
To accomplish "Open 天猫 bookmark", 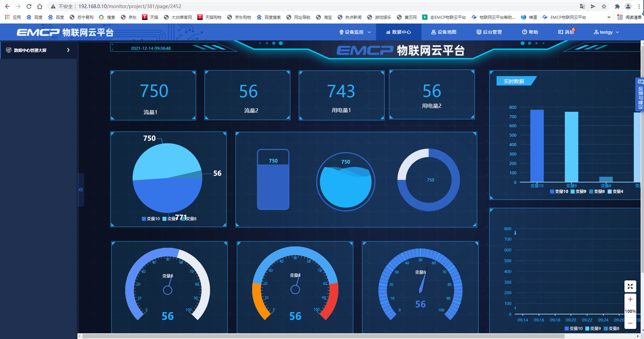I will pyautogui.click(x=150, y=17).
